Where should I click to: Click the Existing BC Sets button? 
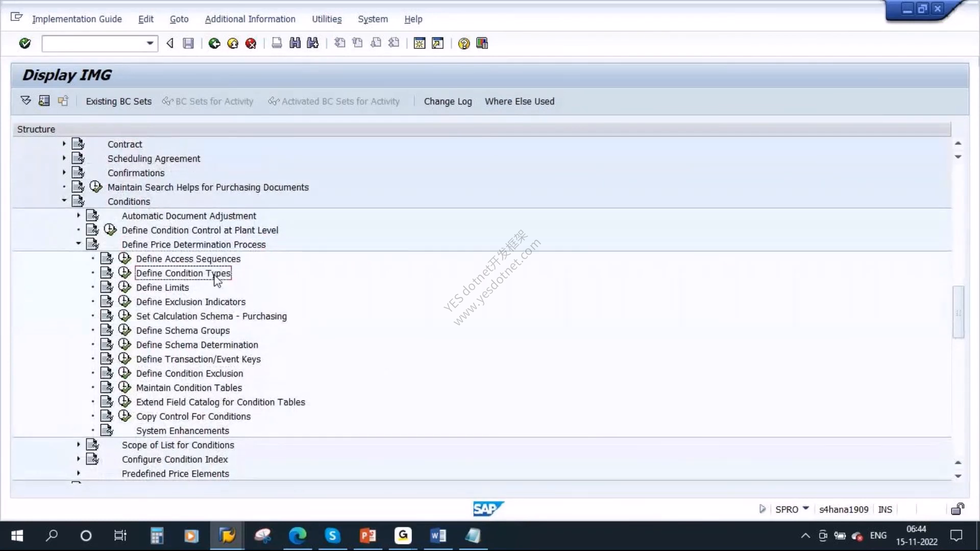(118, 101)
